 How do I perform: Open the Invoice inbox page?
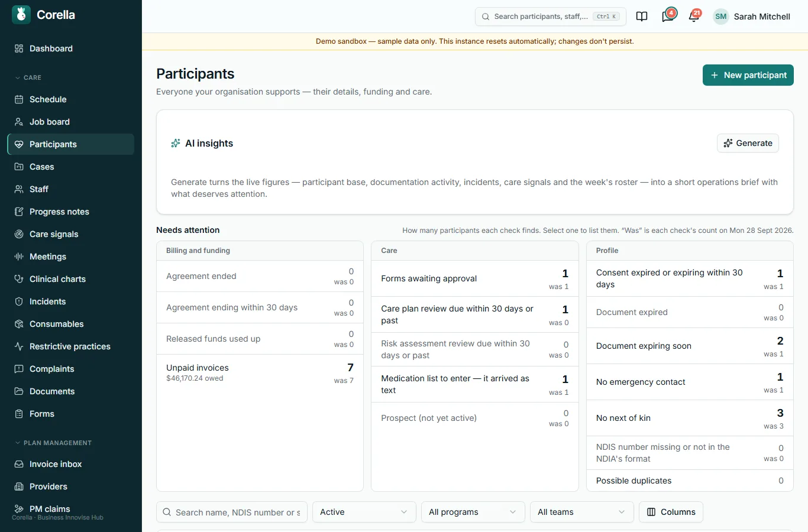(x=71, y=464)
